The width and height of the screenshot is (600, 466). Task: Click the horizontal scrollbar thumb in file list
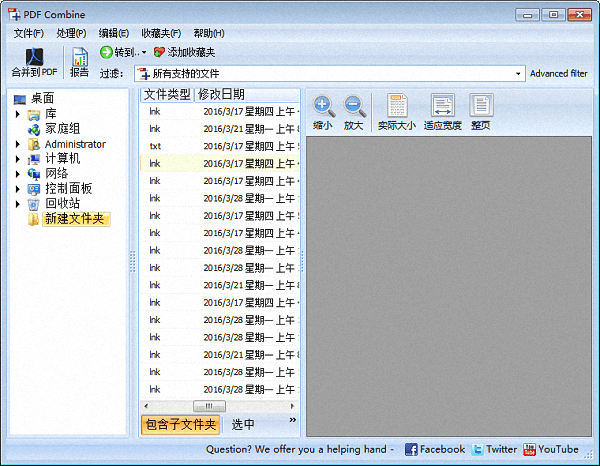[x=209, y=406]
